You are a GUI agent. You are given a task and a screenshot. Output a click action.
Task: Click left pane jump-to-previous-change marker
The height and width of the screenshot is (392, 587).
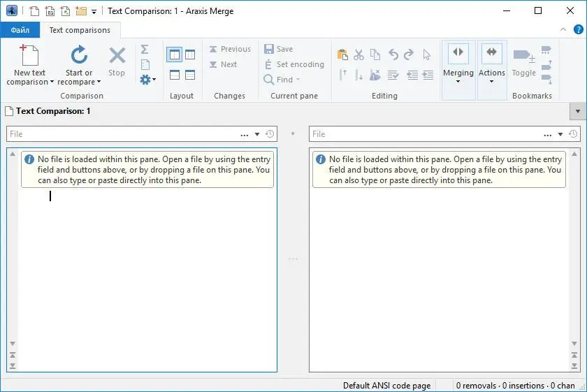tap(13, 355)
